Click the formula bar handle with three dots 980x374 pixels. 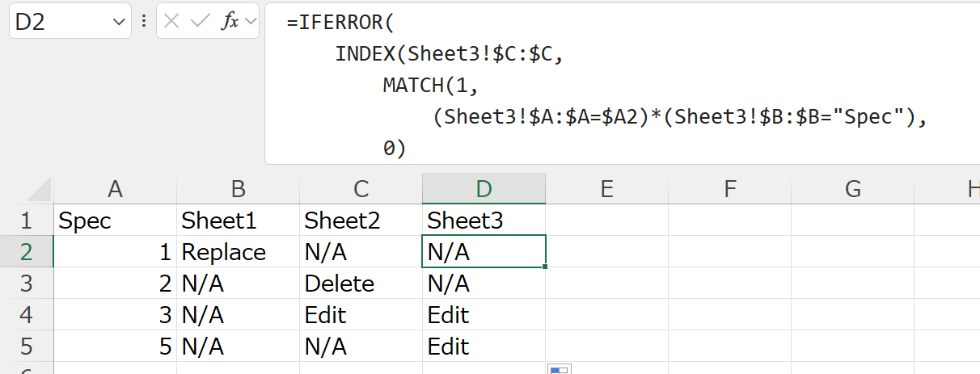pyautogui.click(x=144, y=22)
